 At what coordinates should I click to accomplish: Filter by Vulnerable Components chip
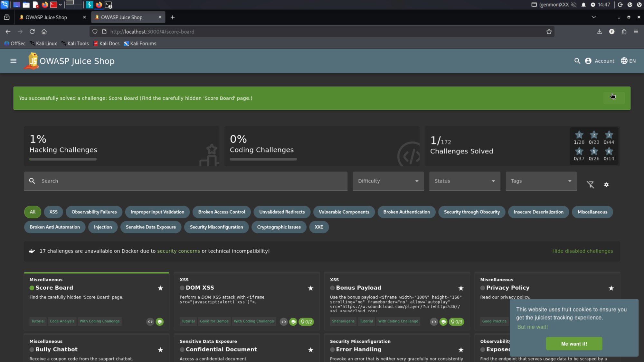[x=344, y=212]
